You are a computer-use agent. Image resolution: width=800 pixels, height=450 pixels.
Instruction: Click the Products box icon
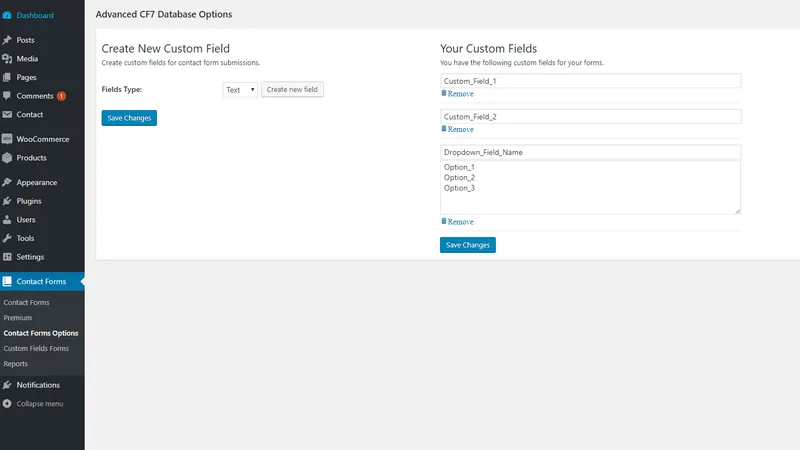pos(7,158)
